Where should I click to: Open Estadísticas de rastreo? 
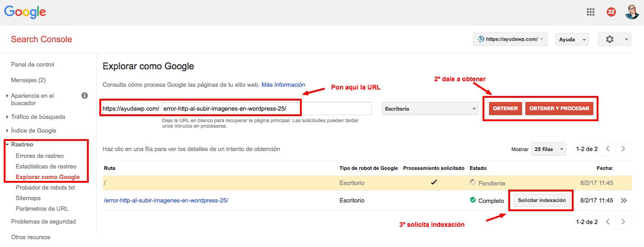click(x=46, y=166)
